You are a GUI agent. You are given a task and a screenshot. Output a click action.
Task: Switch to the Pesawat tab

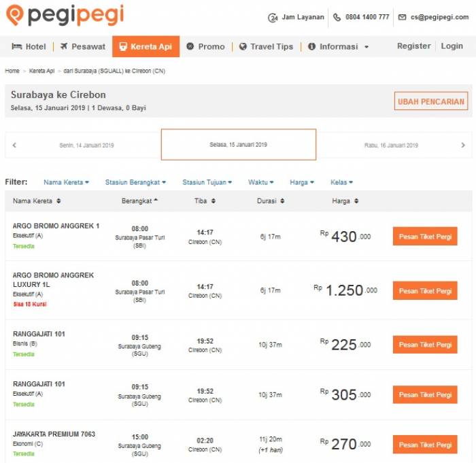pyautogui.click(x=82, y=46)
